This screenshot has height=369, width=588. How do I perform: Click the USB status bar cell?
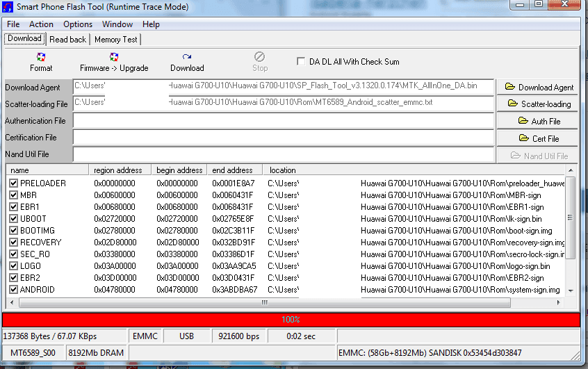(x=186, y=336)
